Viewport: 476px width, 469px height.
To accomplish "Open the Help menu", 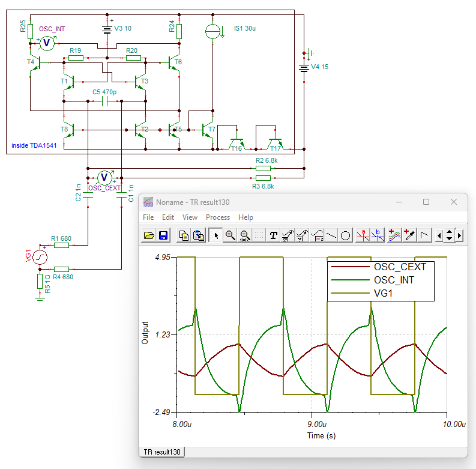I will tap(246, 217).
